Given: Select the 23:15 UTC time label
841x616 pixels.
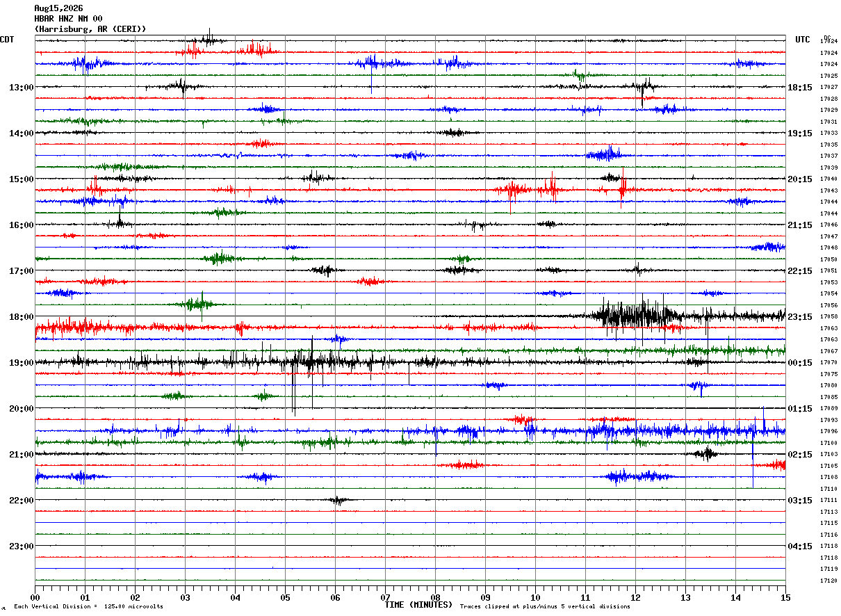Looking at the screenshot, I should 800,317.
